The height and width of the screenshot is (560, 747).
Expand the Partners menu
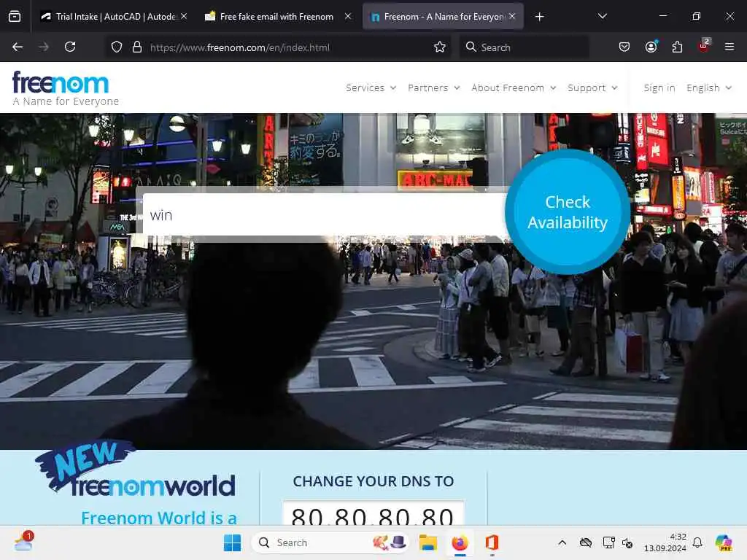[x=433, y=88]
